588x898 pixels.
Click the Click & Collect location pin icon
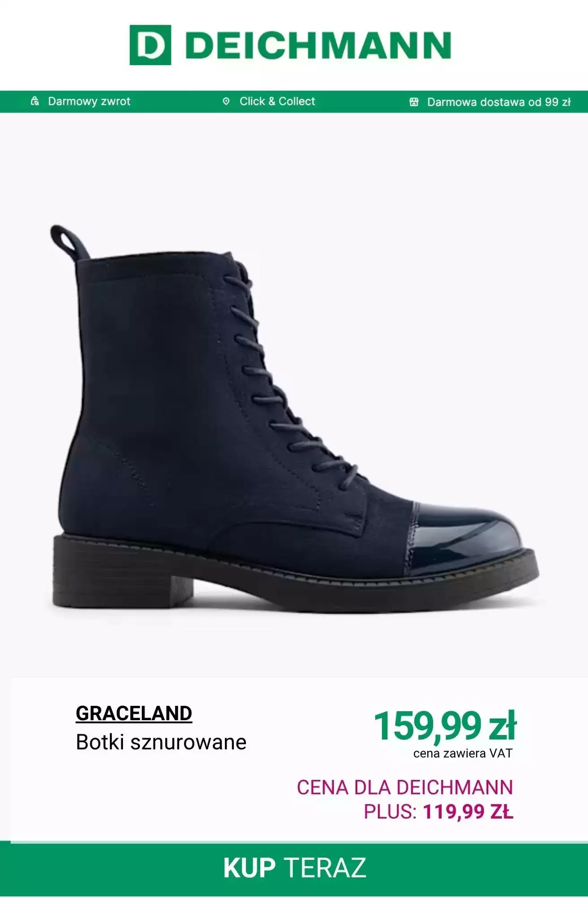pos(226,101)
